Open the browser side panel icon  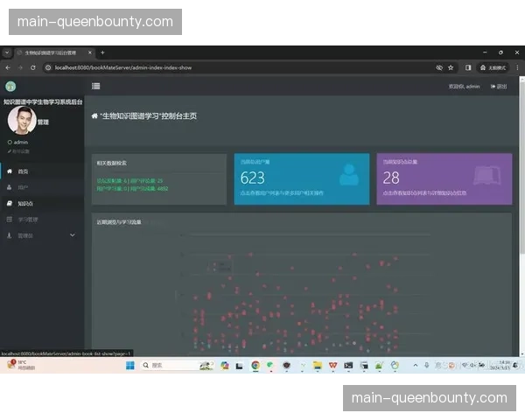pos(468,67)
